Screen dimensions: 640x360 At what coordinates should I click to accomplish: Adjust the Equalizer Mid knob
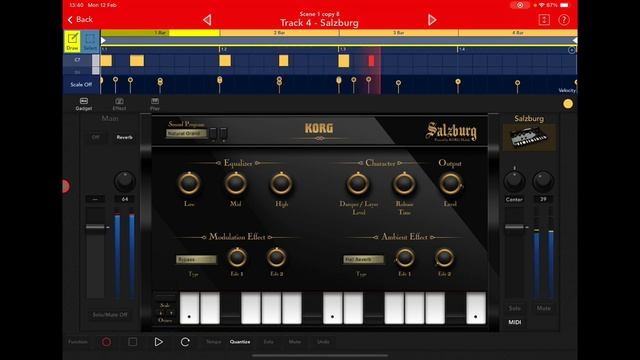click(236, 183)
